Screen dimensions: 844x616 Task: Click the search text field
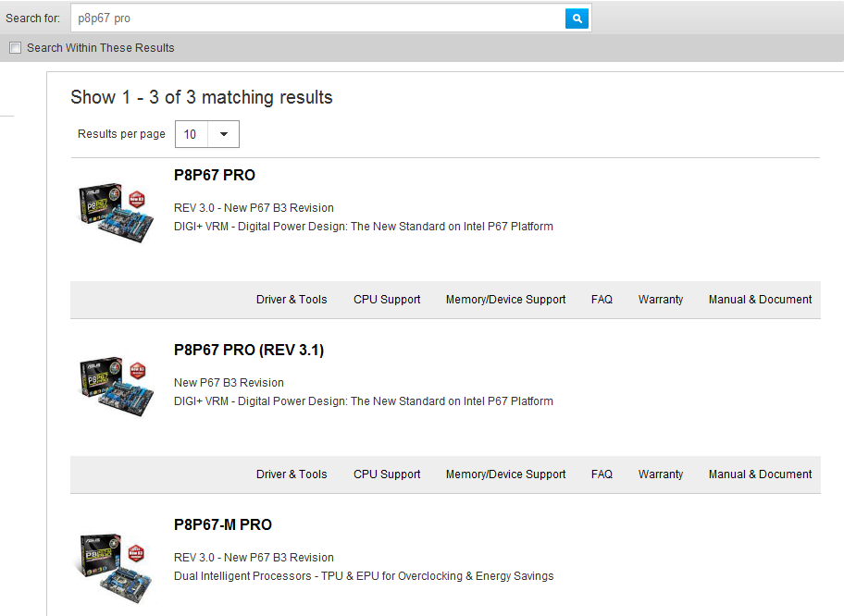coord(317,18)
